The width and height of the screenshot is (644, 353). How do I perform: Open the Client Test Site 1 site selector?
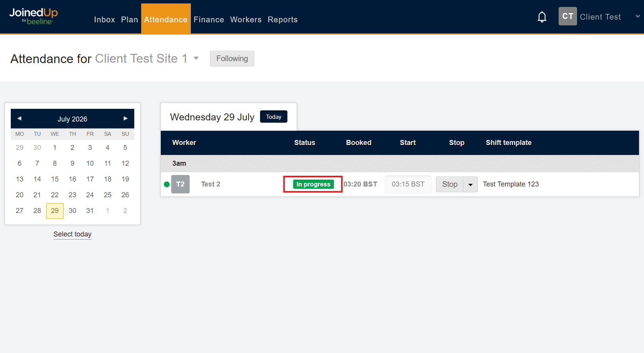(147, 58)
